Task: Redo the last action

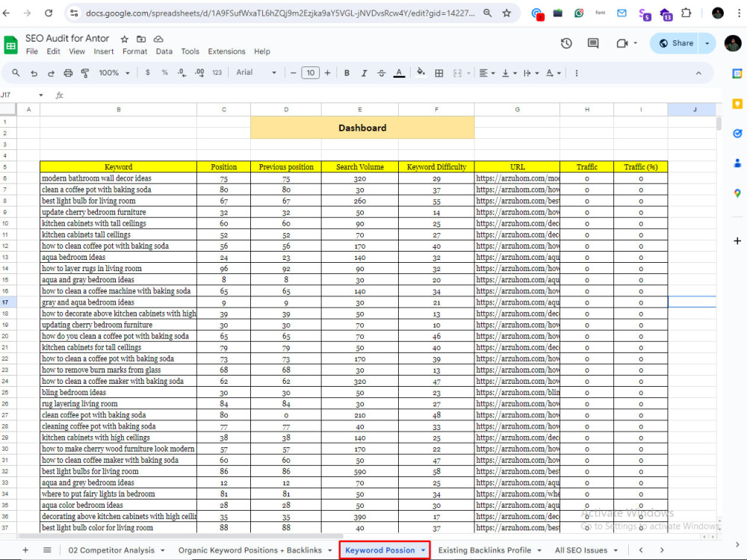Action: tap(51, 73)
